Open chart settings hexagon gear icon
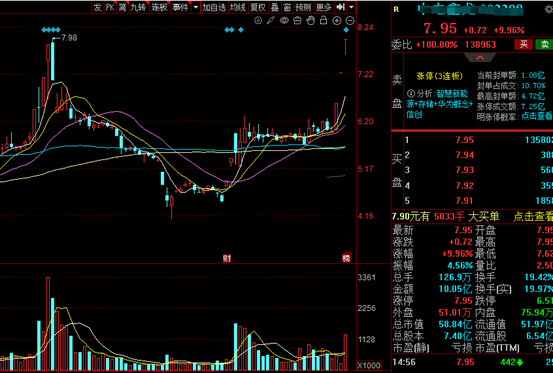This screenshot has height=373, width=553. (258, 20)
